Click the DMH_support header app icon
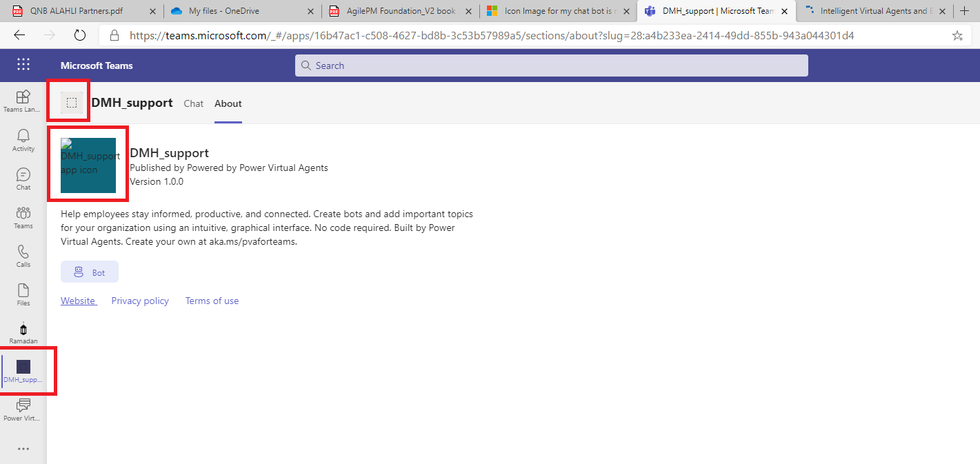 click(x=72, y=103)
